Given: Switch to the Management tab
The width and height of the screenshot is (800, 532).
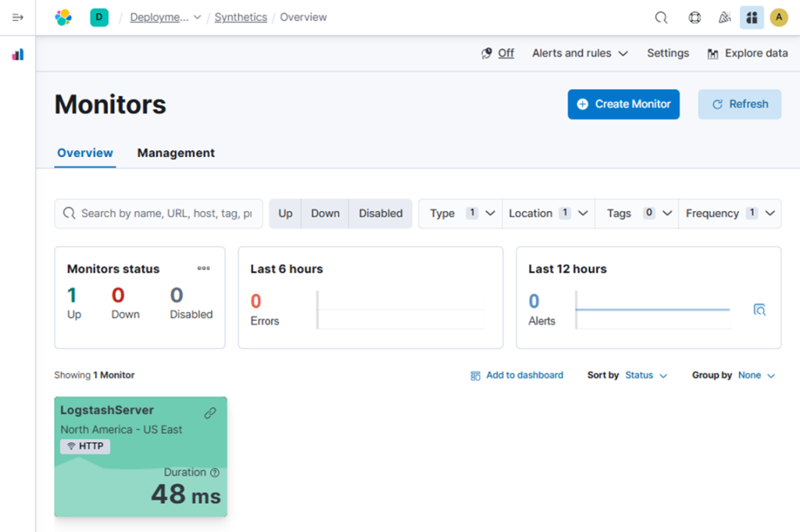Looking at the screenshot, I should (176, 153).
